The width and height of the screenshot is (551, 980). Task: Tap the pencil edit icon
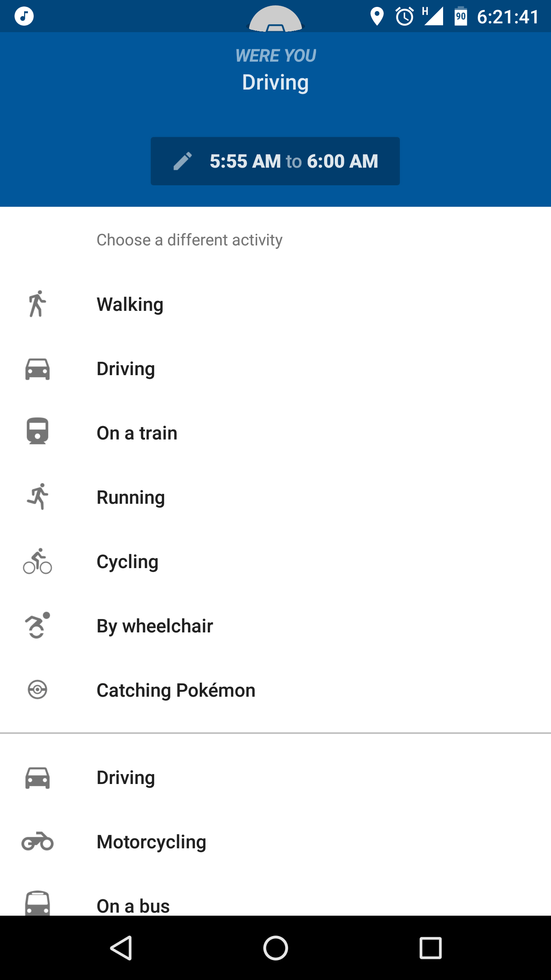point(183,161)
